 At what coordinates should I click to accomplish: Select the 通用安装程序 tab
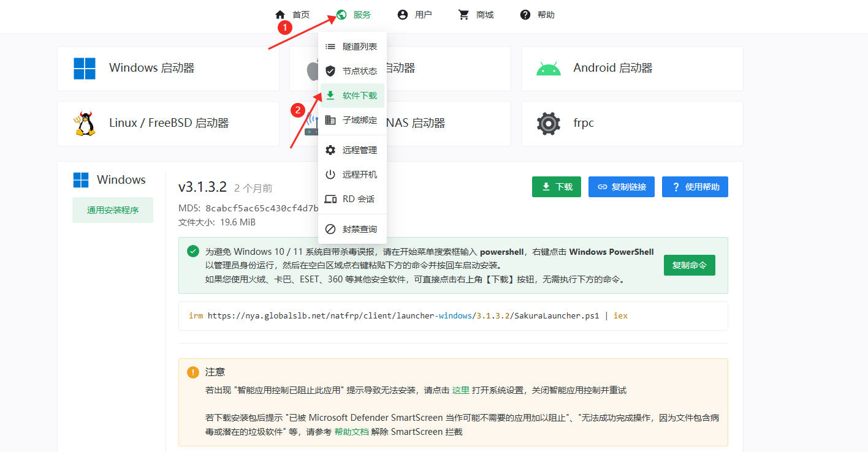click(113, 210)
